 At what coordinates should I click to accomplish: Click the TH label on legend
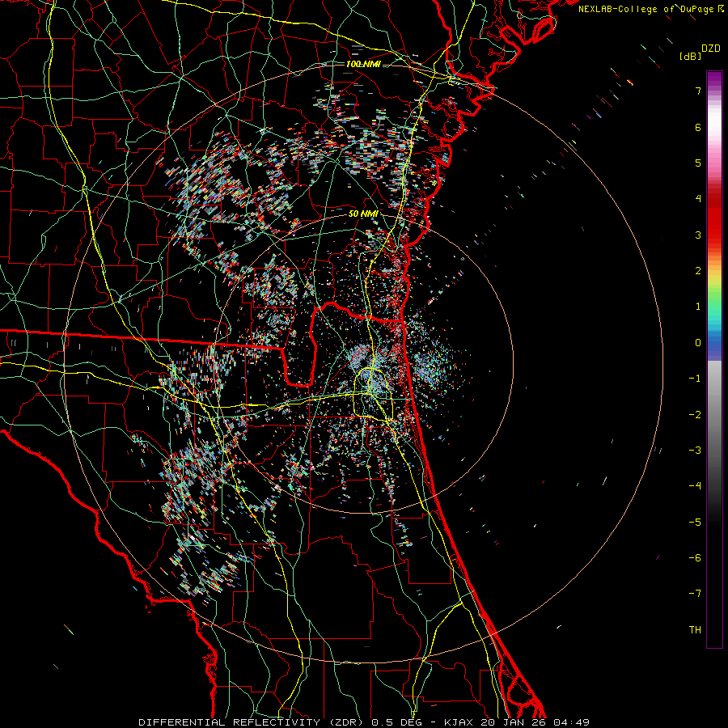pos(695,630)
